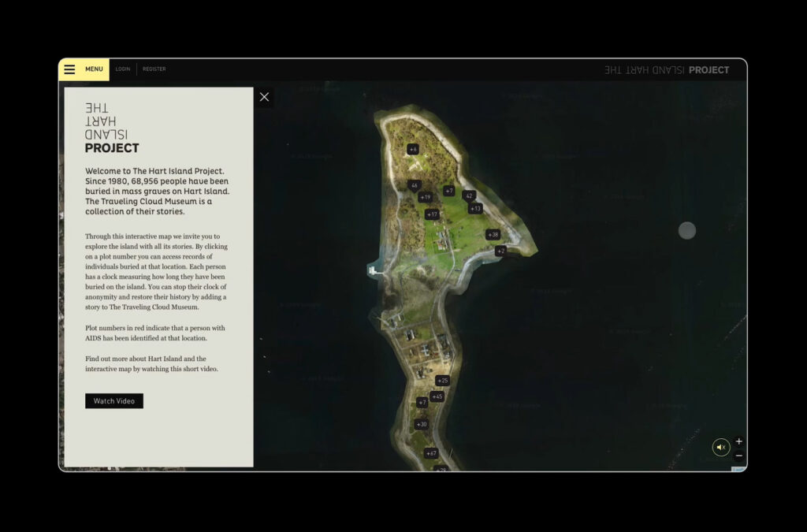The width and height of the screenshot is (807, 532).
Task: Toggle the sound mute icon
Action: [x=721, y=447]
